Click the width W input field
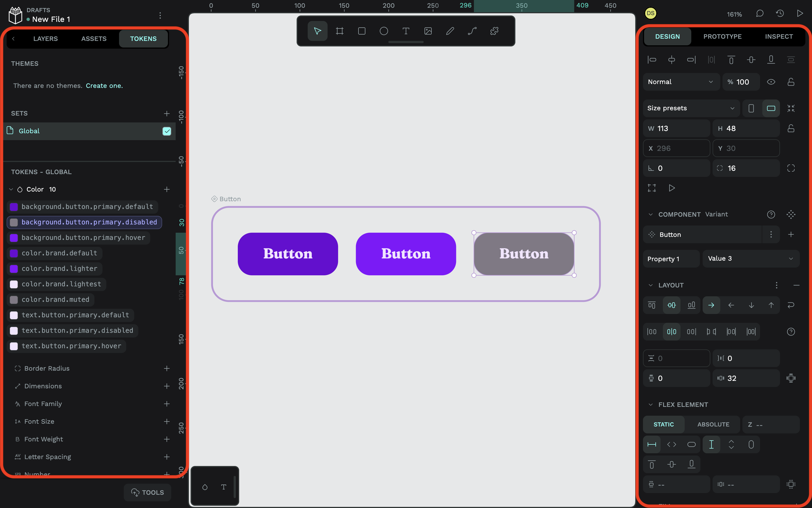The height and width of the screenshot is (508, 812). [x=676, y=128]
